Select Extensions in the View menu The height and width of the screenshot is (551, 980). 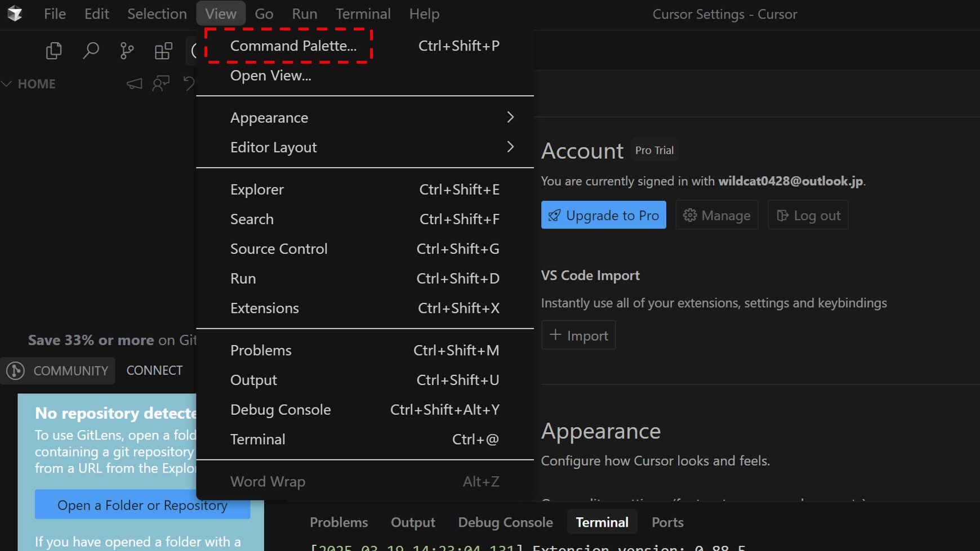pyautogui.click(x=365, y=308)
